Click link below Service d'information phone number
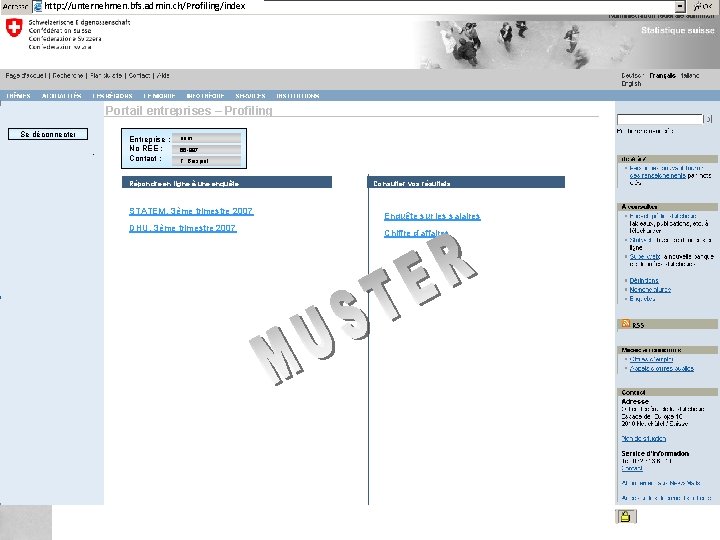The image size is (720, 540). (x=632, y=468)
